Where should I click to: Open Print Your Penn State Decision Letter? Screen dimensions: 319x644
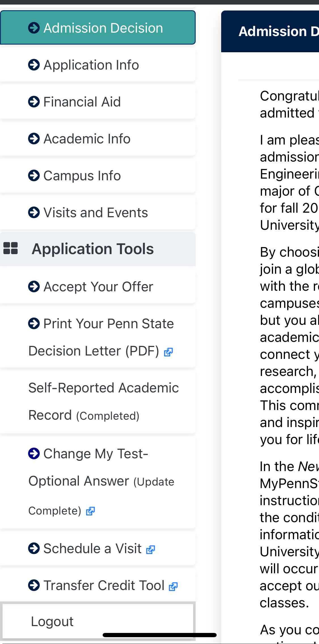coord(108,324)
